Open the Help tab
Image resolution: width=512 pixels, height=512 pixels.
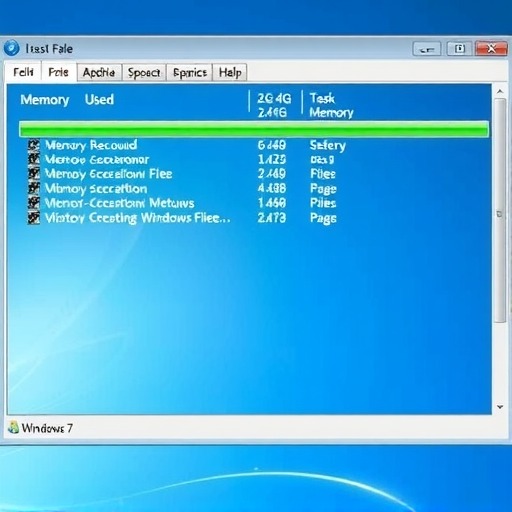point(230,72)
